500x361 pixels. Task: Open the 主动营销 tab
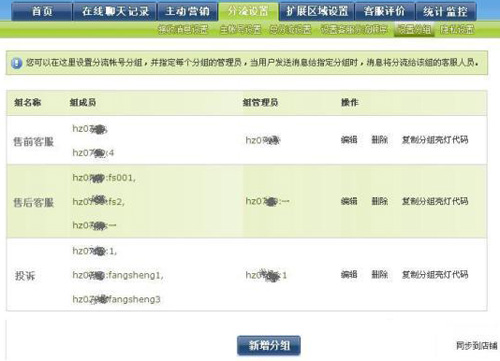[187, 11]
